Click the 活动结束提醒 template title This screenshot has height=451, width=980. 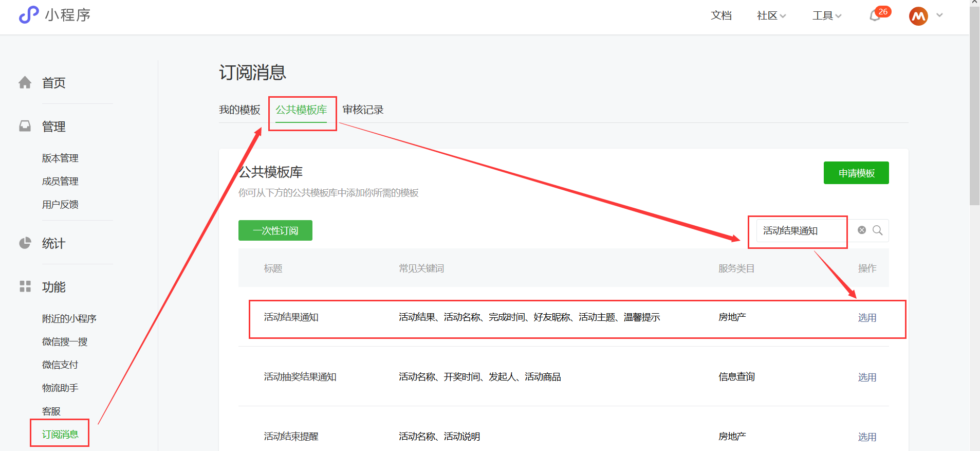click(291, 437)
